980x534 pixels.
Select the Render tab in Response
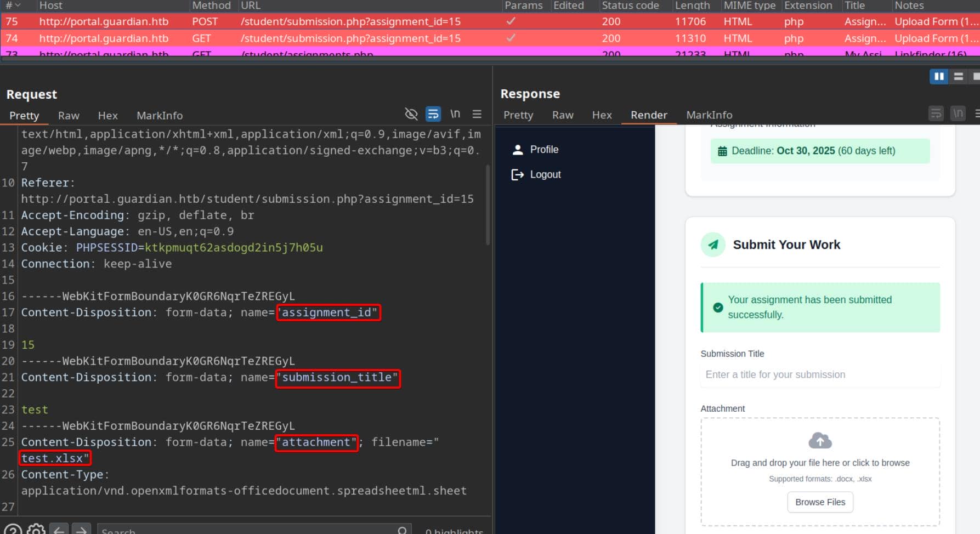(649, 115)
